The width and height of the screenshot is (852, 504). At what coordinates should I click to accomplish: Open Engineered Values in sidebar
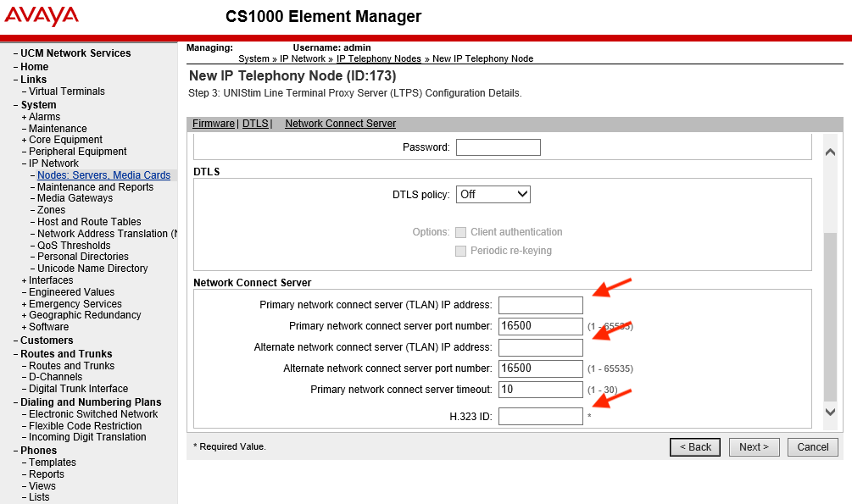coord(71,293)
